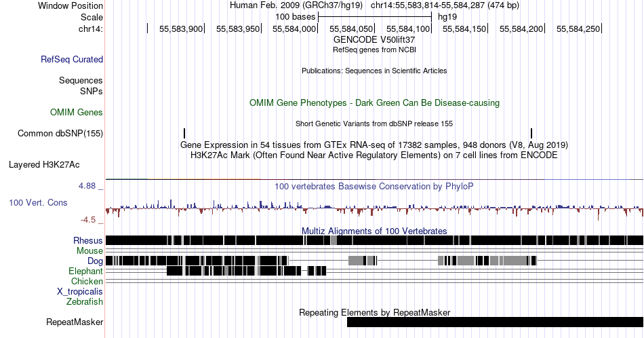Click the black RepeatMasker element bar
This screenshot has height=338, width=644.
coord(496,322)
